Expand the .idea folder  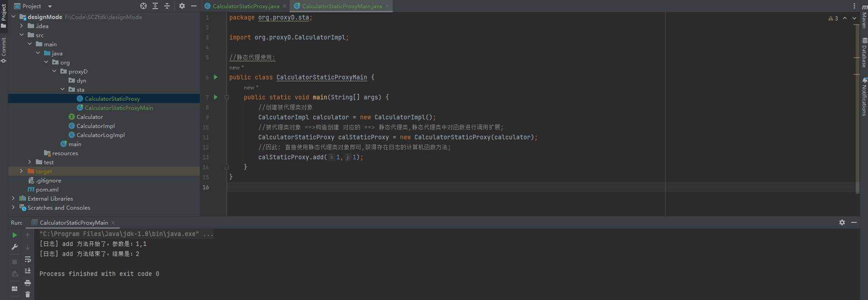coord(21,26)
